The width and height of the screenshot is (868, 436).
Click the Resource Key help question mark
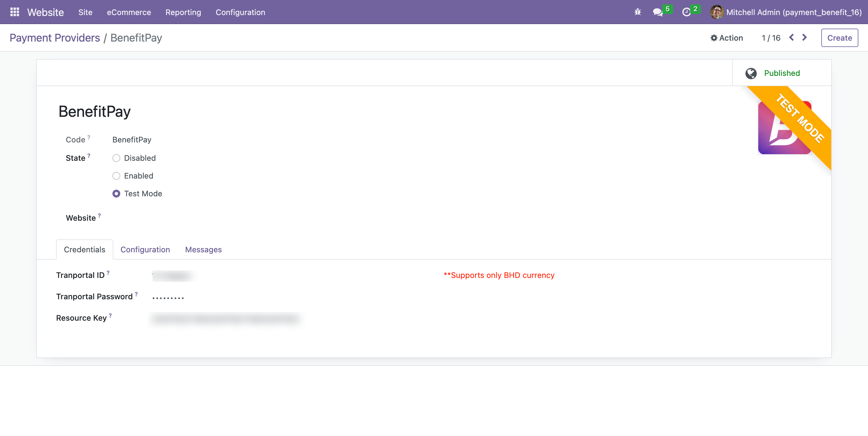pyautogui.click(x=110, y=316)
